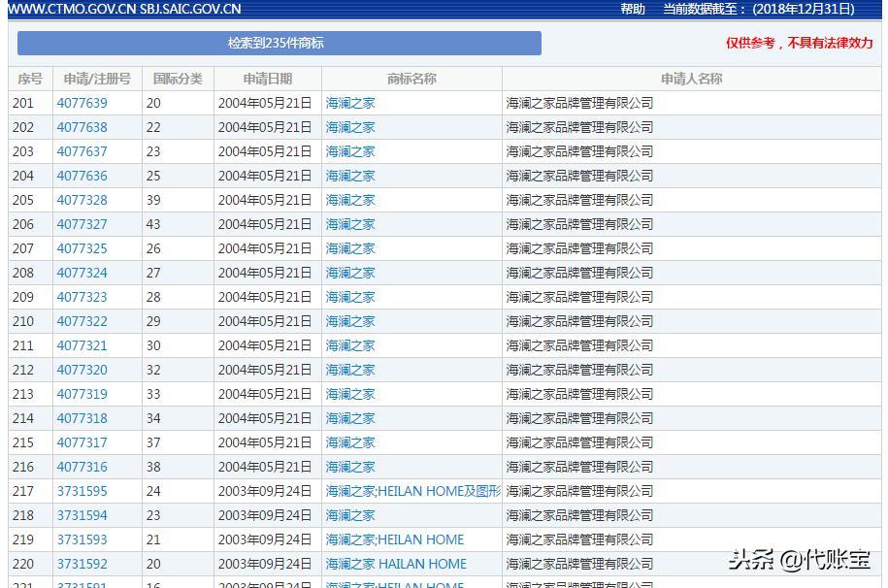The image size is (888, 588).
Task: View trademark 海澜之家 filed 2003年09月24日
Action: tap(351, 515)
